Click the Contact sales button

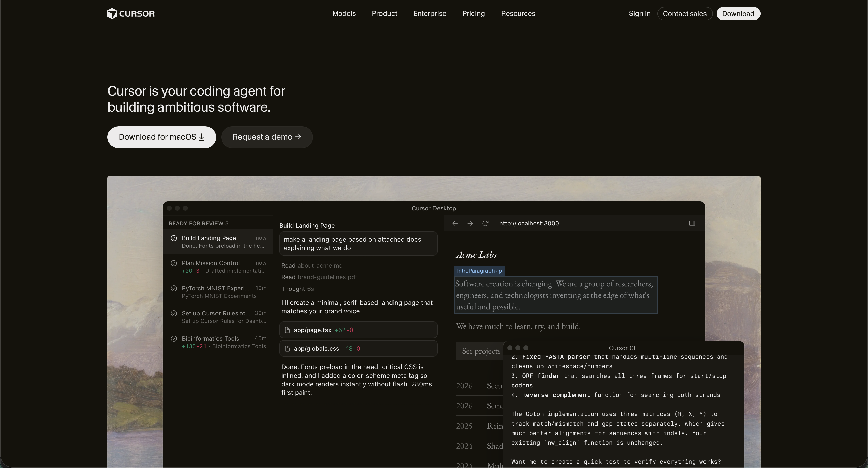tap(684, 14)
